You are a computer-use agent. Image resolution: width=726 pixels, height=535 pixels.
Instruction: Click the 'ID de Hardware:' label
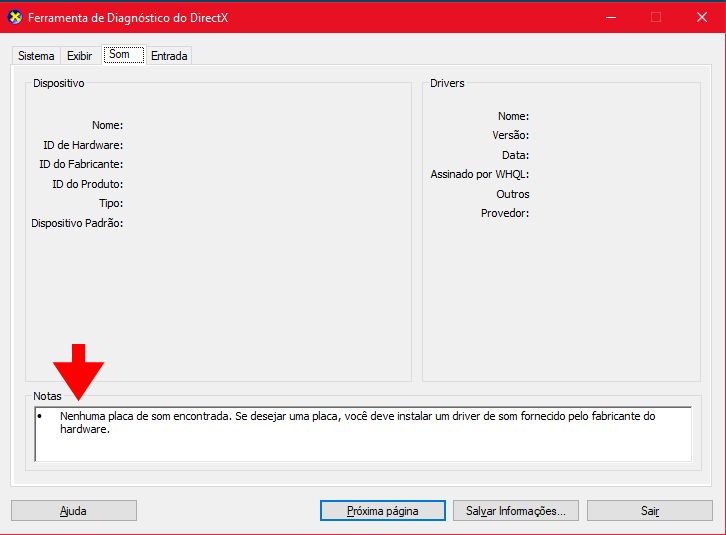click(x=83, y=145)
